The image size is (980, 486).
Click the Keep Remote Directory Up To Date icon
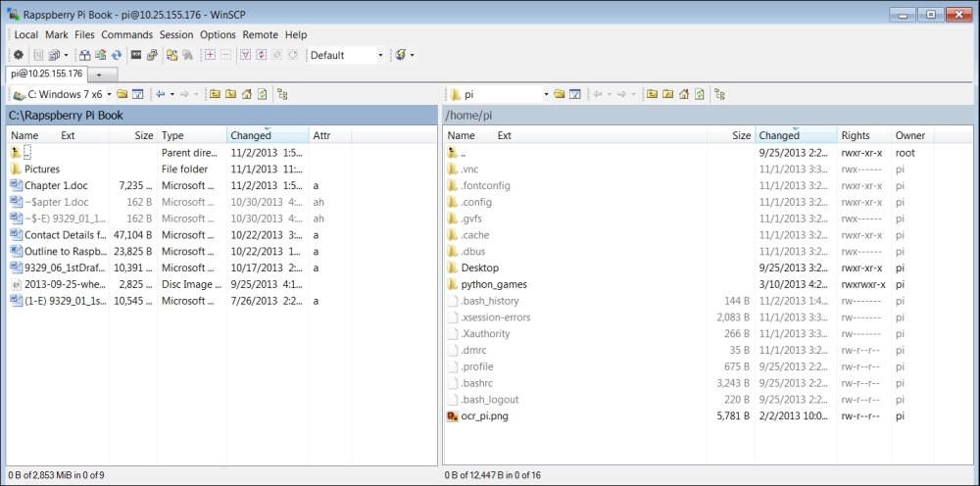pyautogui.click(x=117, y=55)
